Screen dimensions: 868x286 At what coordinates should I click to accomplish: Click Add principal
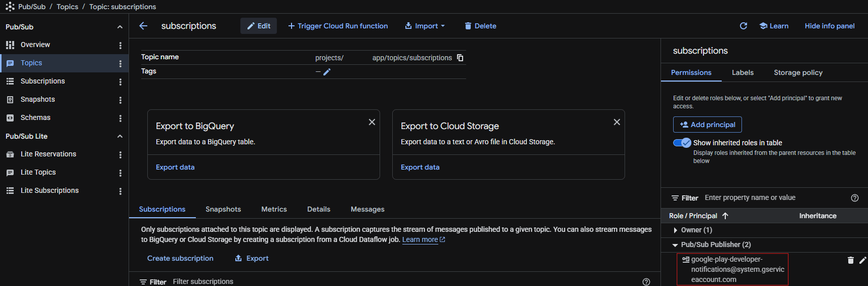(708, 125)
